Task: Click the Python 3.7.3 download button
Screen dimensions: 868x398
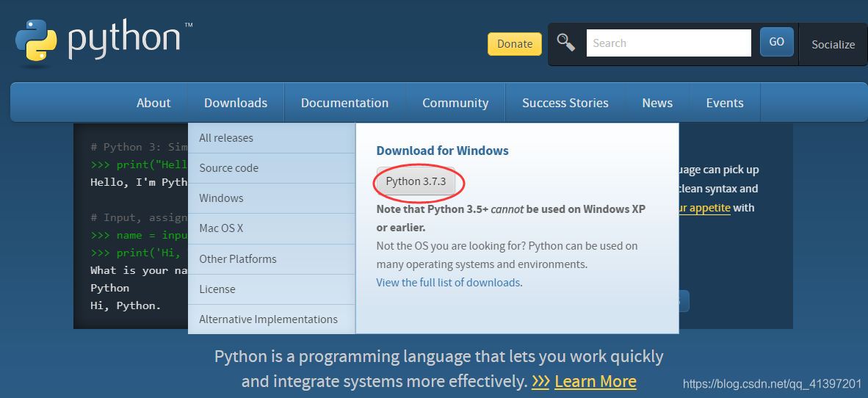Action: pos(416,181)
